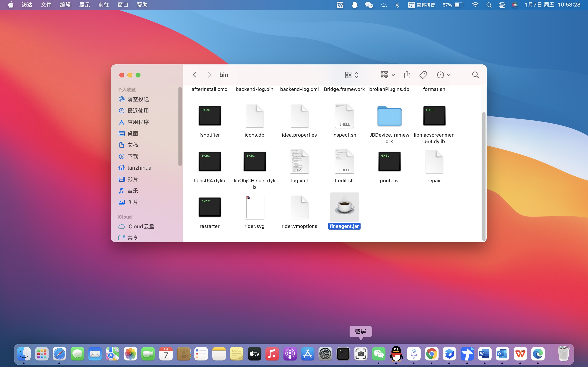The height and width of the screenshot is (367, 588).
Task: Open the Terminal app in the Dock
Action: (x=343, y=354)
